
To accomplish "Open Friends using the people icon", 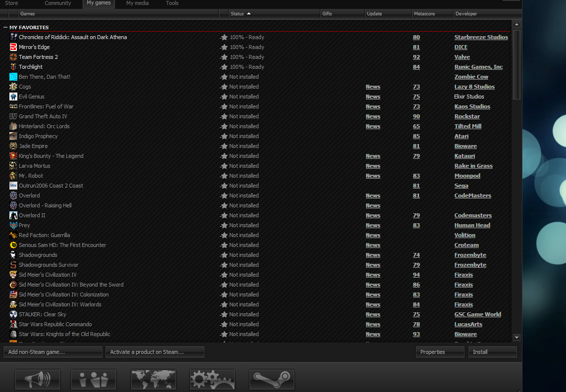I will 94,379.
